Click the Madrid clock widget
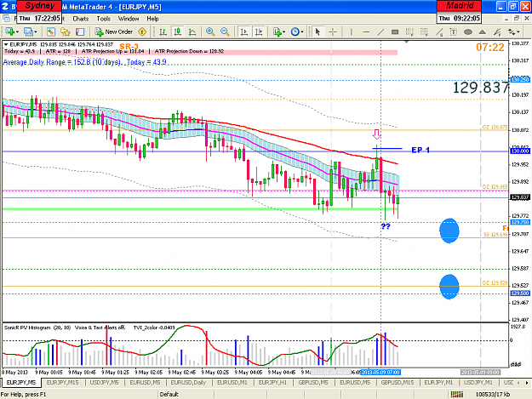 pos(459,12)
